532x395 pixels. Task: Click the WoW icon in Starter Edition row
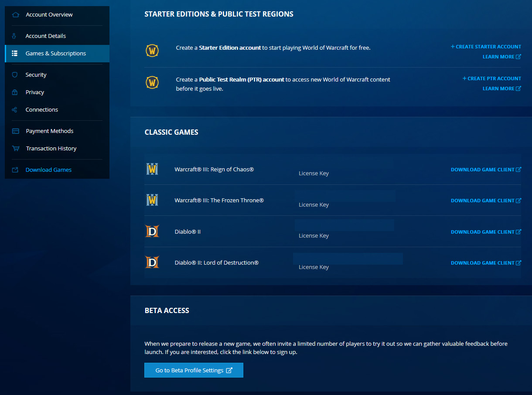click(x=152, y=50)
